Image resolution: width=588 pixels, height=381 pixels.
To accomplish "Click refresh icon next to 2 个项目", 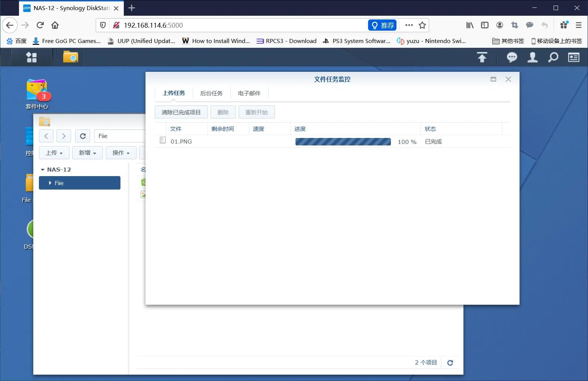I will coord(450,363).
